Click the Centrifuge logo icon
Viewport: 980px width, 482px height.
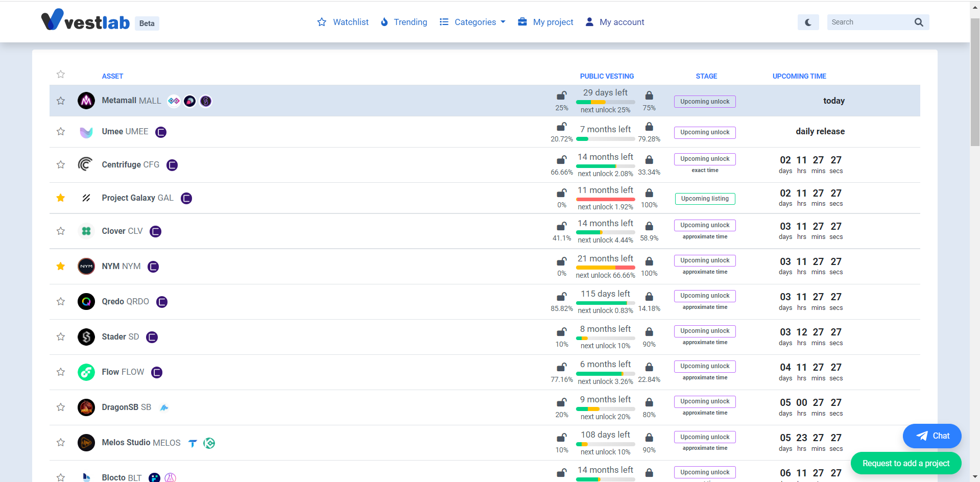click(x=86, y=164)
